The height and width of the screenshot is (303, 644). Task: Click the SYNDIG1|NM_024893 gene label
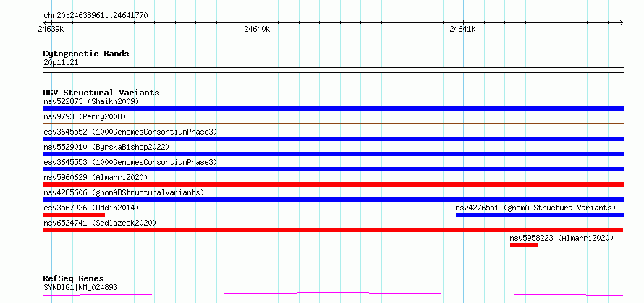tap(80, 287)
